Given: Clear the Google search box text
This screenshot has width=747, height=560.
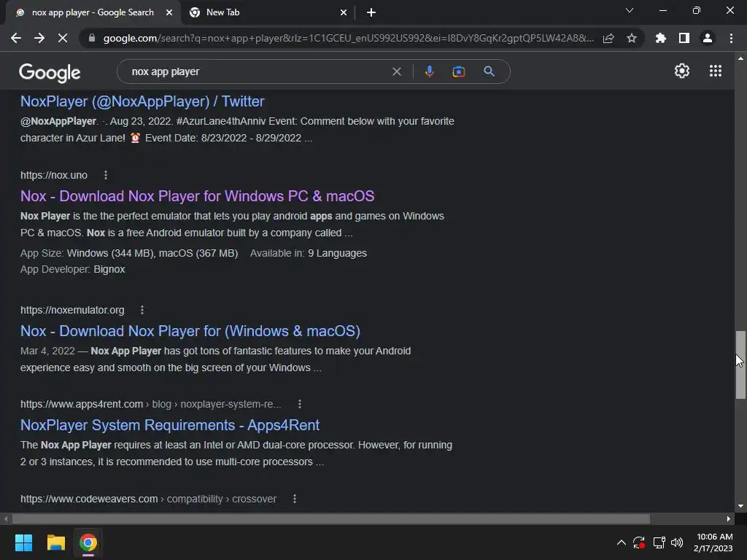Looking at the screenshot, I should click(x=396, y=71).
